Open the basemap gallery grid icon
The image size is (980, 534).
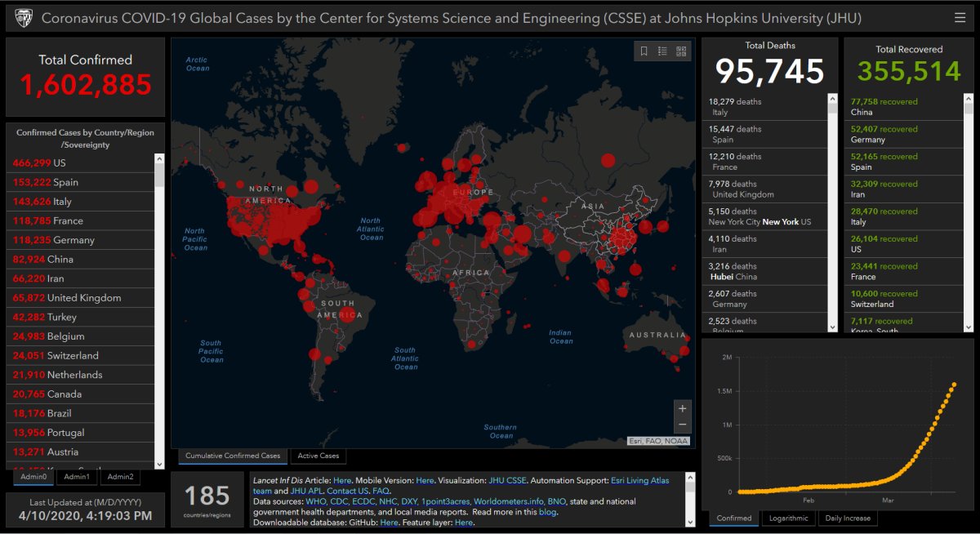point(681,51)
